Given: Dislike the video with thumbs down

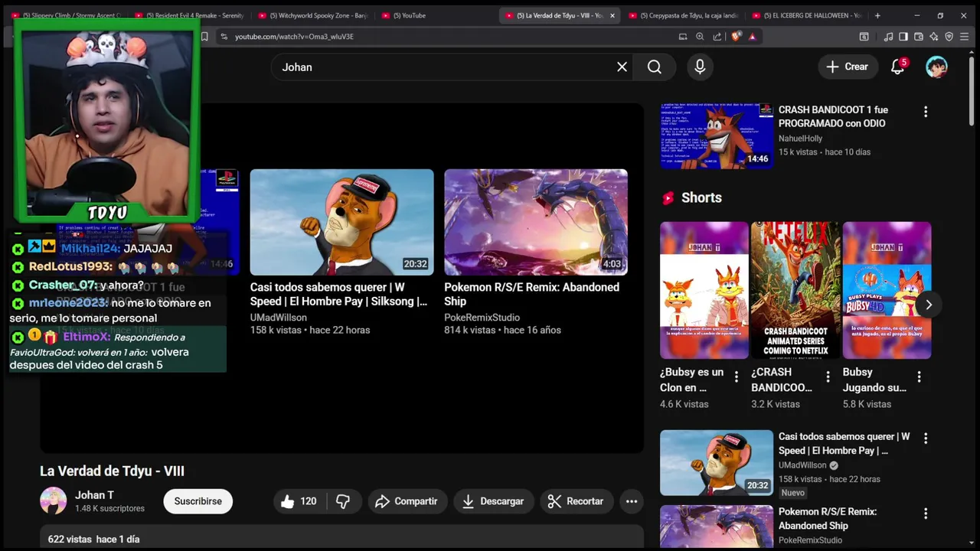Looking at the screenshot, I should [x=343, y=501].
